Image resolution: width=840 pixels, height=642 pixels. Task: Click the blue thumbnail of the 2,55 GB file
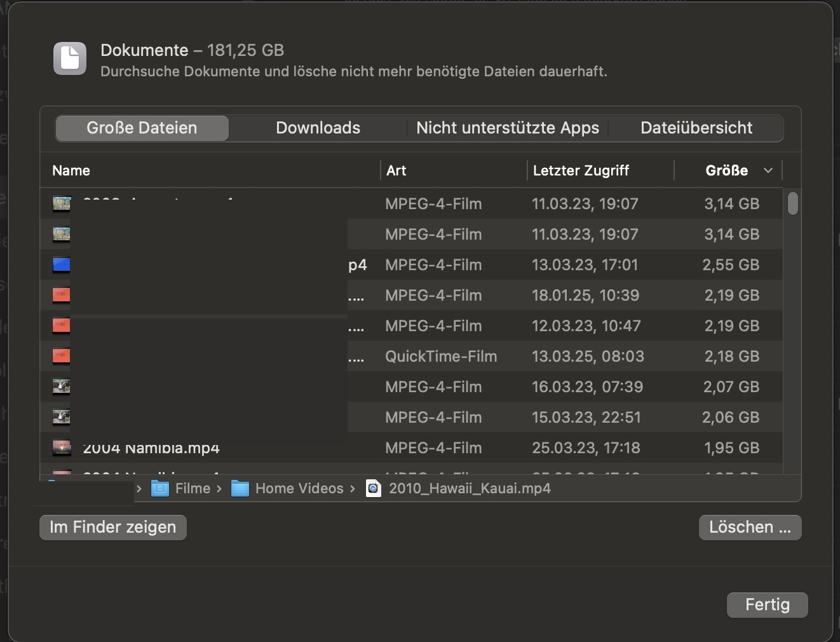pyautogui.click(x=62, y=264)
